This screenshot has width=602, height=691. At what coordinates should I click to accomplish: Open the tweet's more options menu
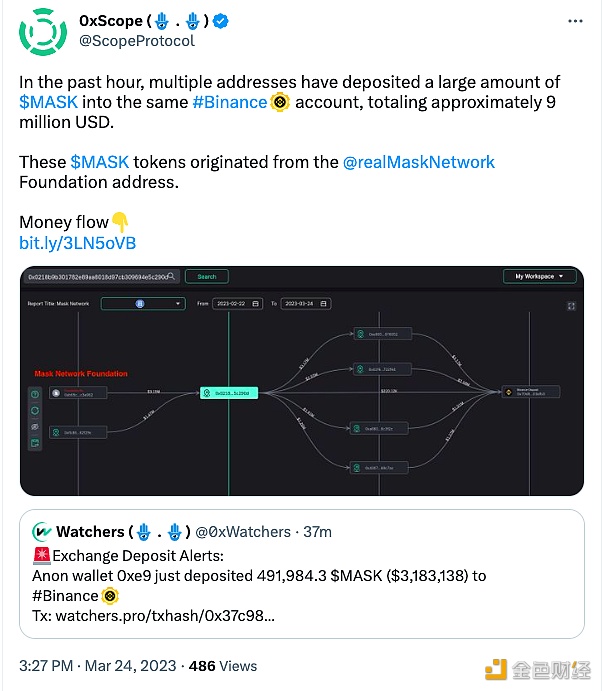pyautogui.click(x=575, y=21)
